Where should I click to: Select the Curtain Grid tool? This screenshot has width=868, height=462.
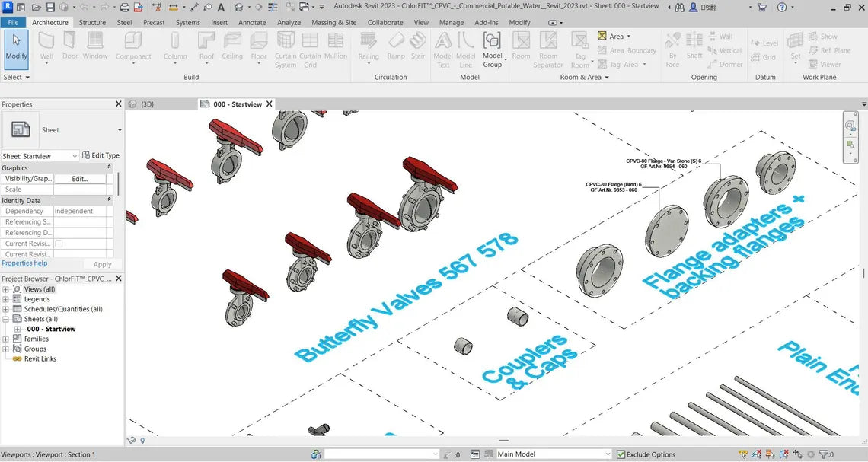[x=310, y=49]
